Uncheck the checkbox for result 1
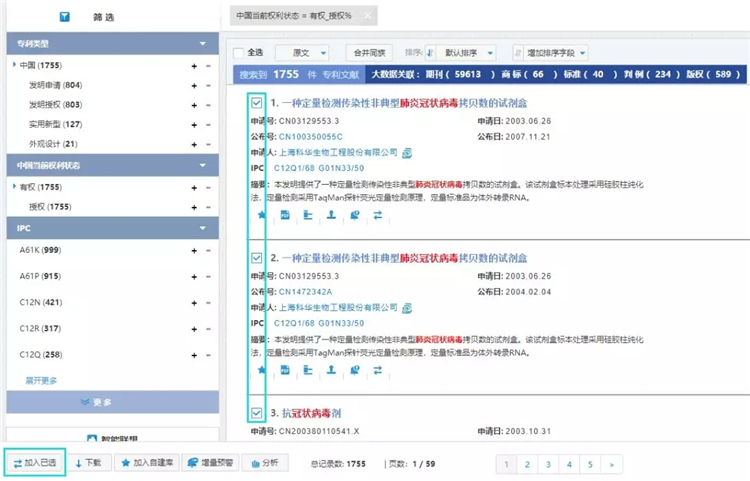The height and width of the screenshot is (481, 750). 257,103
